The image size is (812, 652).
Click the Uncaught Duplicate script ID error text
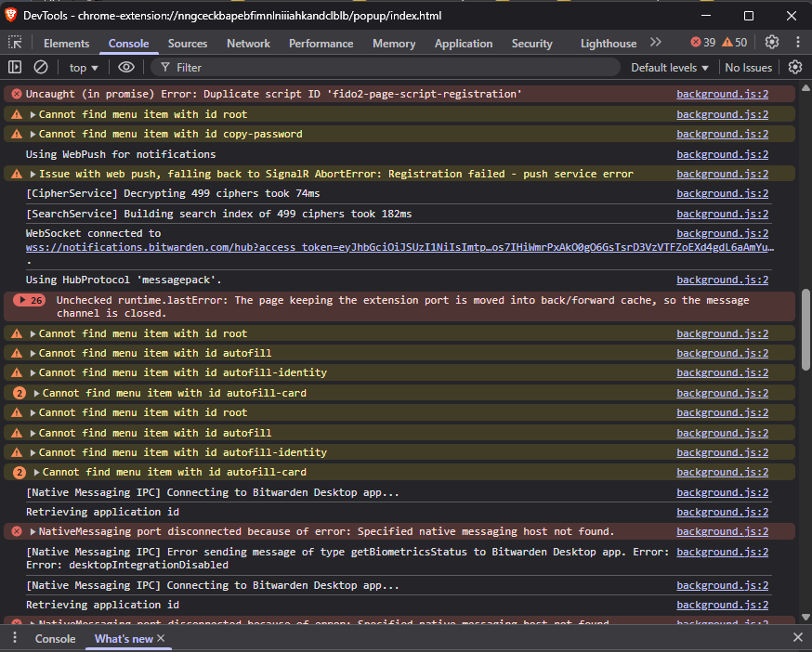point(273,94)
